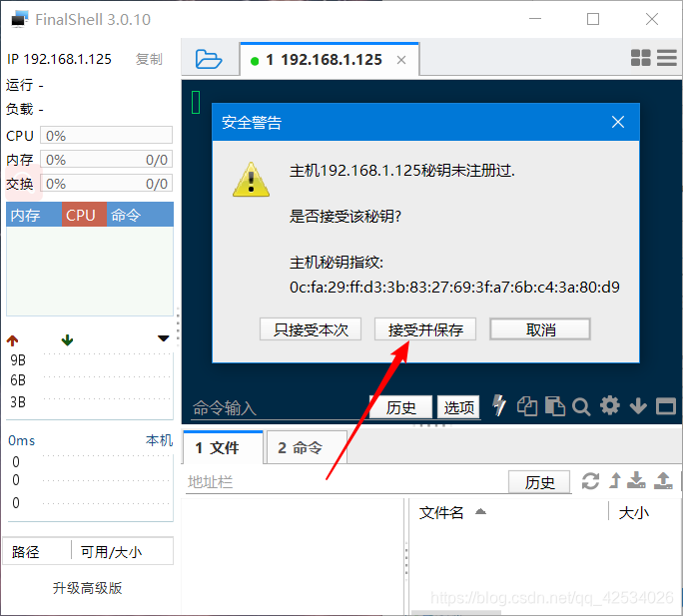Open the connection manager folder icon
Viewport: 683px width, 616px height.
pyautogui.click(x=209, y=59)
